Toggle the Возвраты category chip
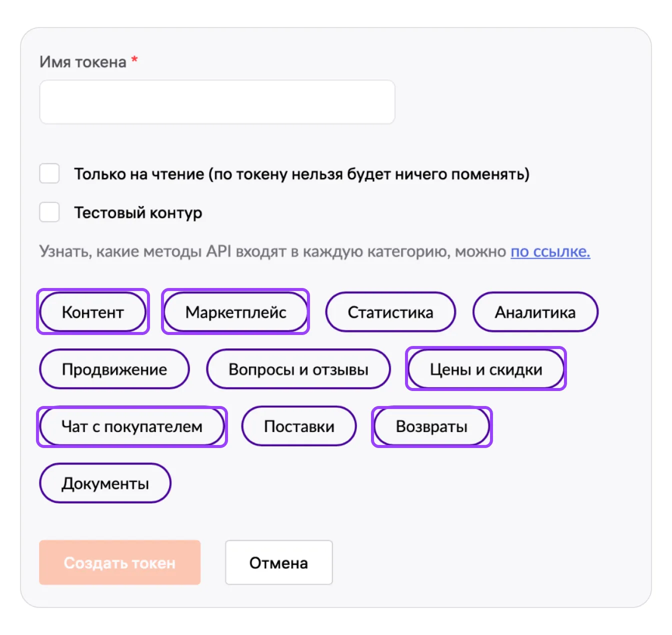Screen dimensions: 672x635 pyautogui.click(x=431, y=426)
